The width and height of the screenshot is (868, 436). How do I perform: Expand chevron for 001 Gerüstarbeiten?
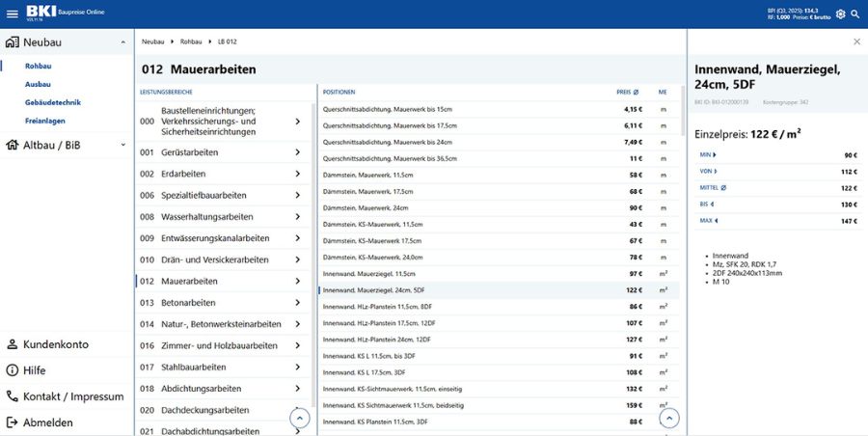point(298,152)
